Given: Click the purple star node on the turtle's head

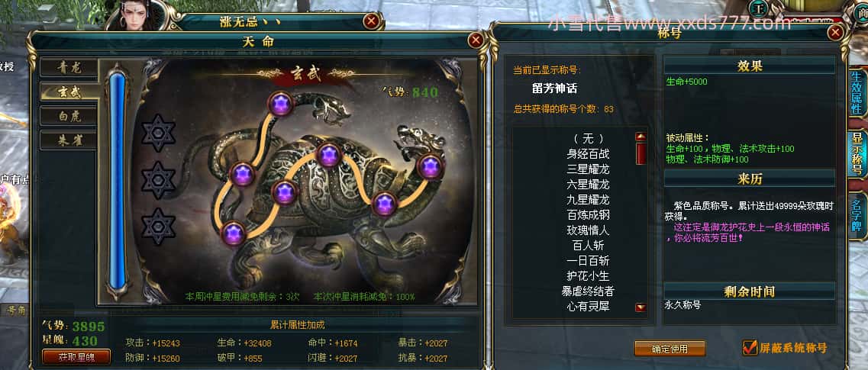Looking at the screenshot, I should tap(431, 166).
